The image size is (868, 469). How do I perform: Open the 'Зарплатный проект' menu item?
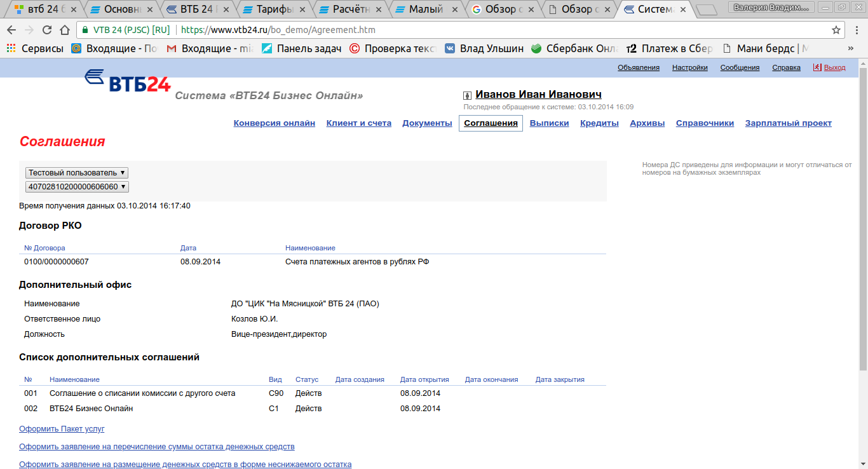click(788, 123)
